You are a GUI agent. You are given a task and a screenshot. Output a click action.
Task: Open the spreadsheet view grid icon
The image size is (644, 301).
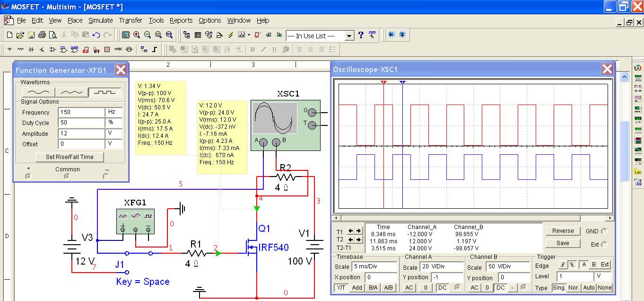[198, 35]
